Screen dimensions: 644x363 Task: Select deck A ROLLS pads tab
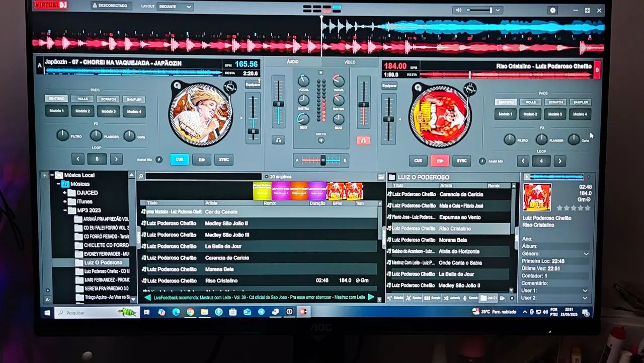[82, 99]
